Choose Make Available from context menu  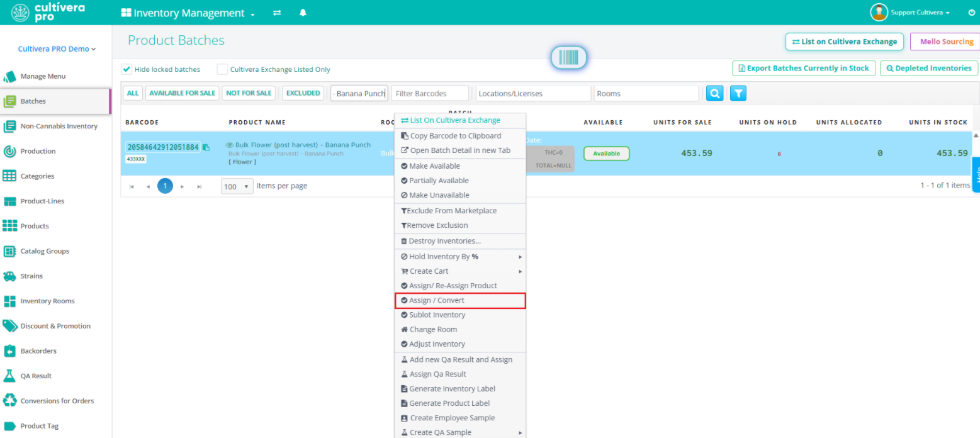click(x=460, y=166)
